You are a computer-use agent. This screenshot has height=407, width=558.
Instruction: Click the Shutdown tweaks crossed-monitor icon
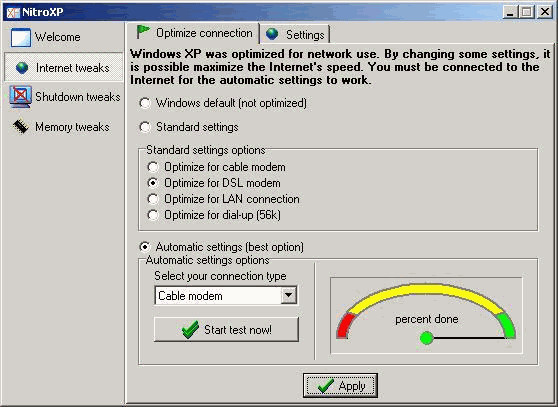click(20, 96)
